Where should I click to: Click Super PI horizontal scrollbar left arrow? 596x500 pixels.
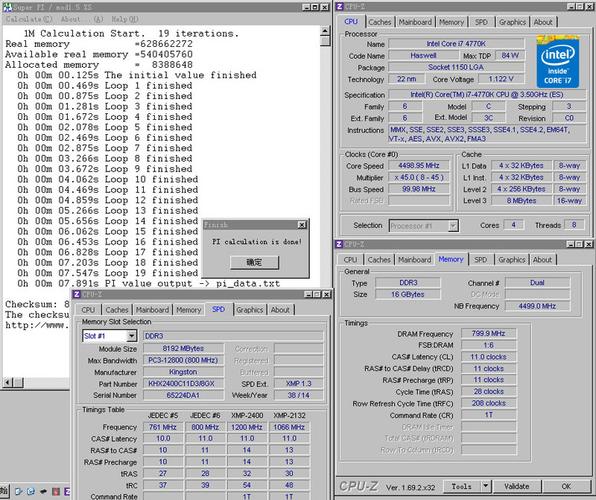pos(7,383)
